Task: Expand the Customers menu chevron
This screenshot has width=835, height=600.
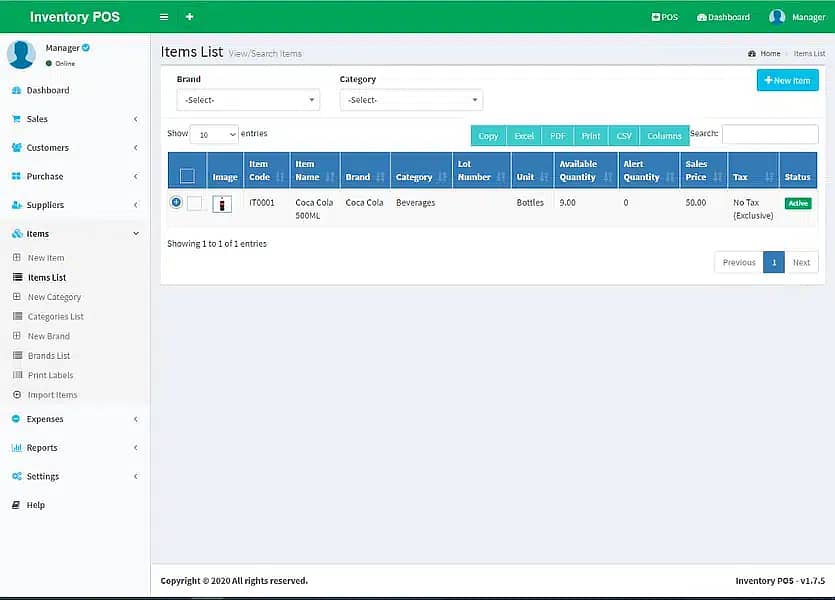Action: (136, 147)
